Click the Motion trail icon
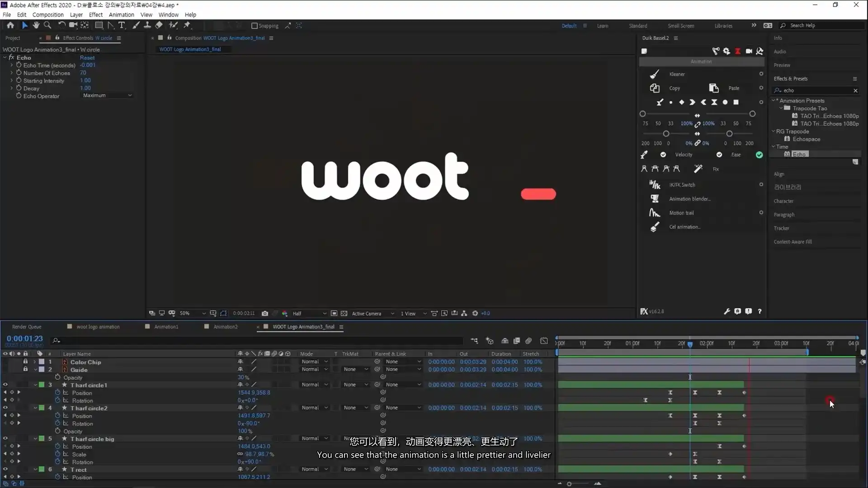This screenshot has height=488, width=868. click(x=654, y=213)
